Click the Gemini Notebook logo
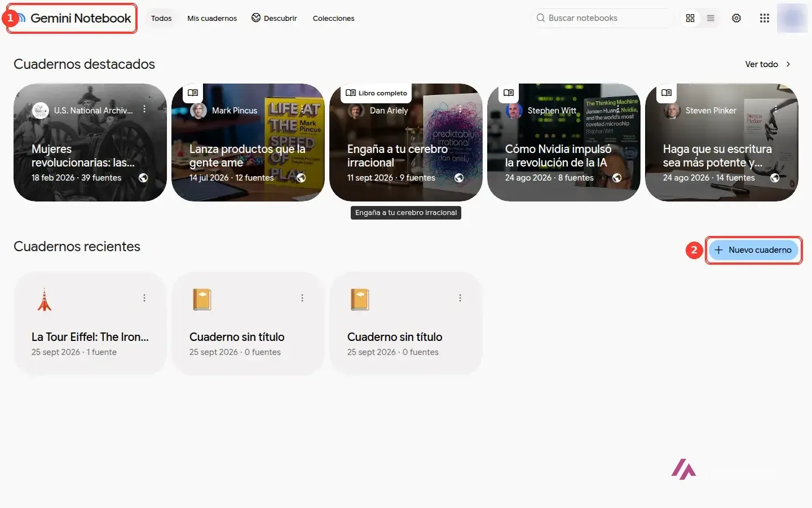This screenshot has height=508, width=812. tap(75, 18)
